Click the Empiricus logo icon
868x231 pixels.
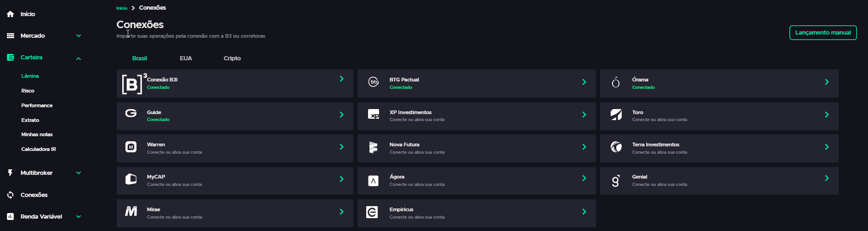pos(372,212)
